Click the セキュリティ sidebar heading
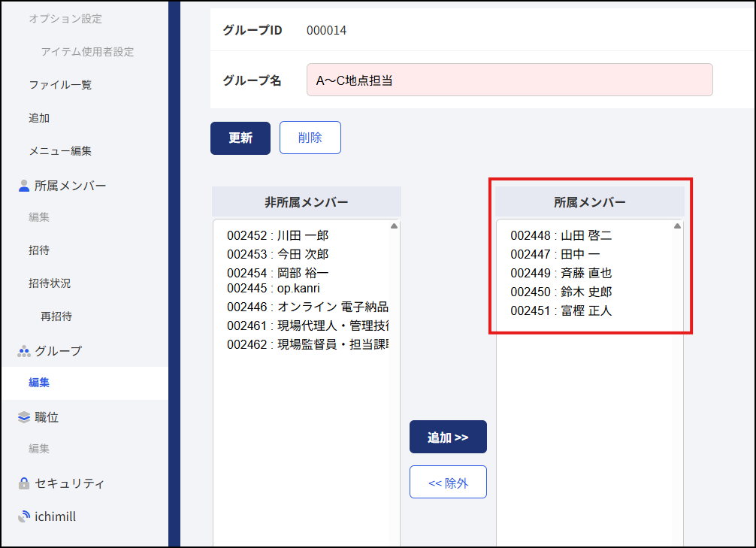Image resolution: width=756 pixels, height=548 pixels. [69, 483]
